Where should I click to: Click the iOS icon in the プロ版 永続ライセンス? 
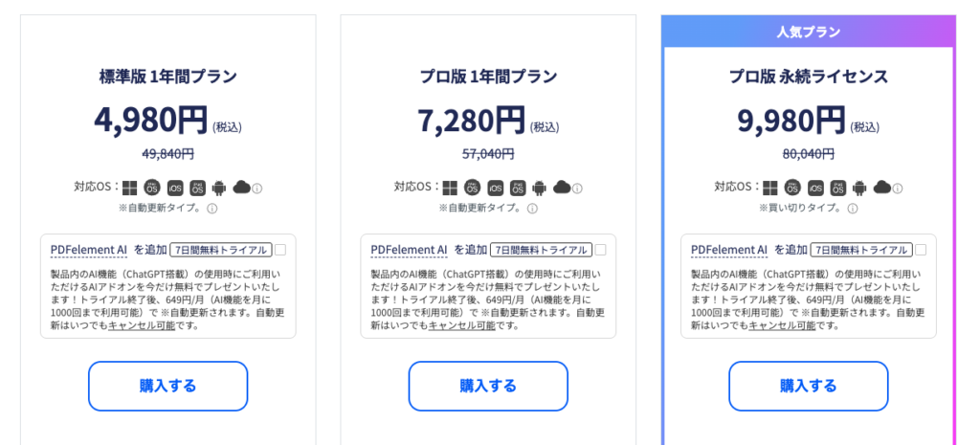pyautogui.click(x=815, y=187)
